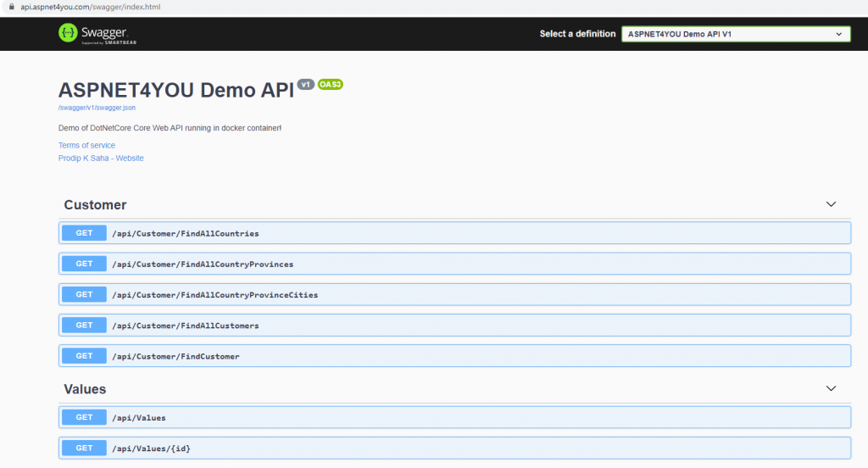The height and width of the screenshot is (468, 868).
Task: Click the browser URL address text
Action: coord(90,7)
